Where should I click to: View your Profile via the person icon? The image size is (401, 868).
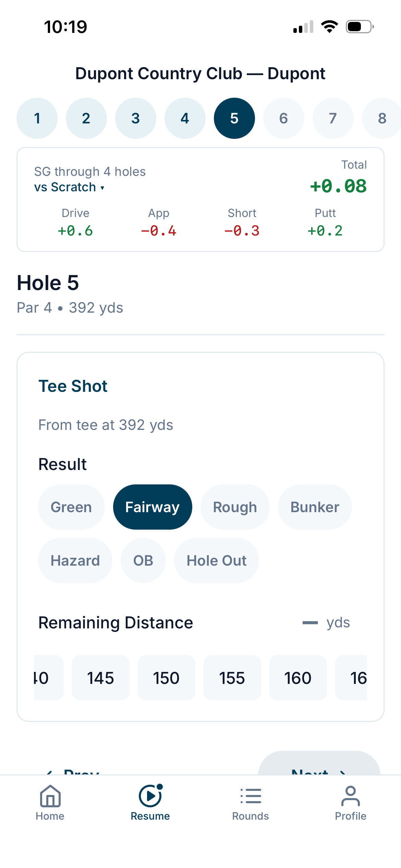(350, 802)
